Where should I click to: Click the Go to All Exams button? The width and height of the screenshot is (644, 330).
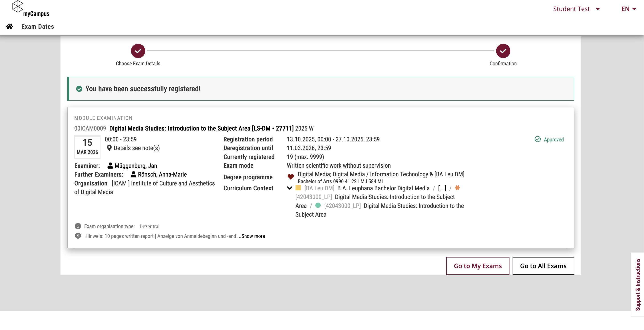click(543, 266)
